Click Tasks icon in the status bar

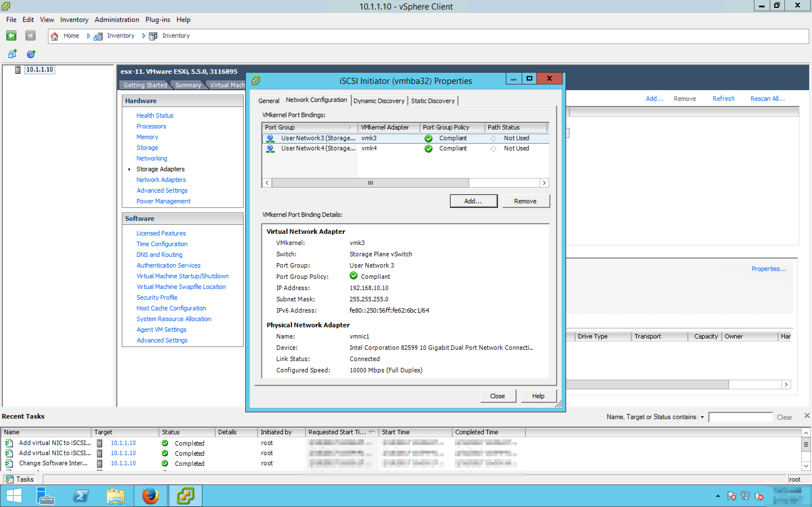pos(10,479)
